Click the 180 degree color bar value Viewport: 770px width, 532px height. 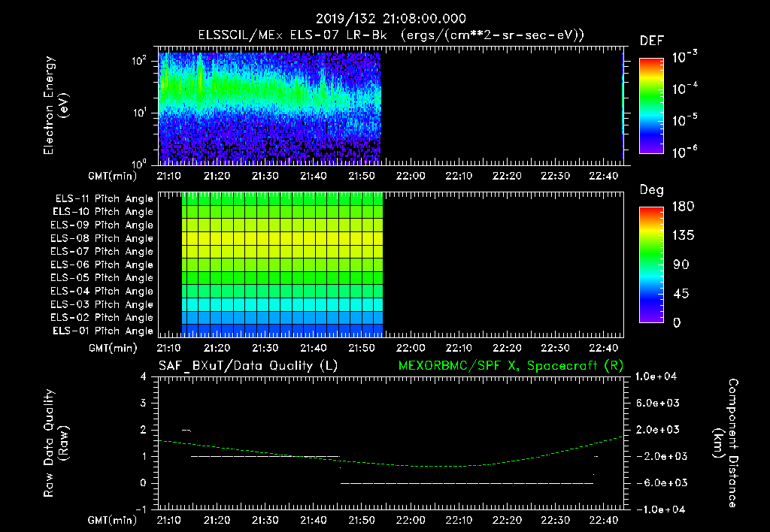click(683, 207)
